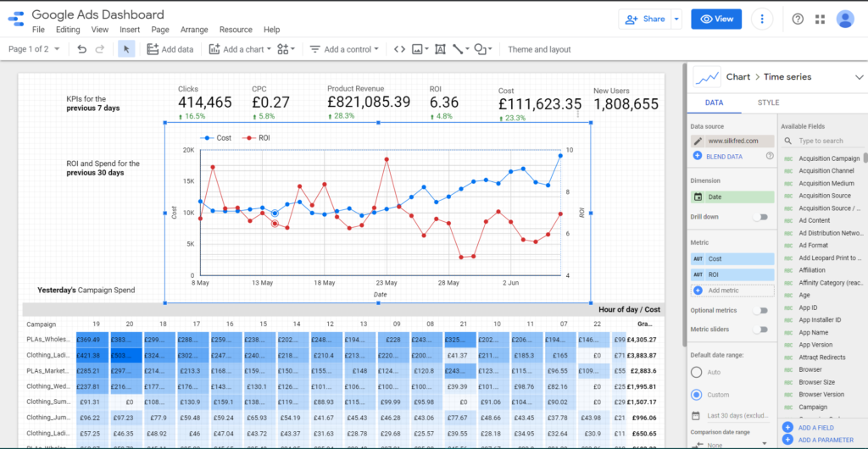The height and width of the screenshot is (449, 868).
Task: Switch to the DATA tab
Action: point(713,103)
